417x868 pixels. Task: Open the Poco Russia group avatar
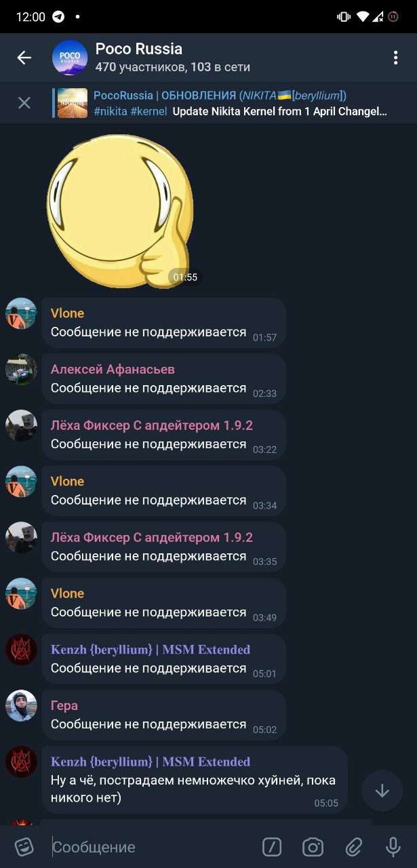pyautogui.click(x=70, y=58)
